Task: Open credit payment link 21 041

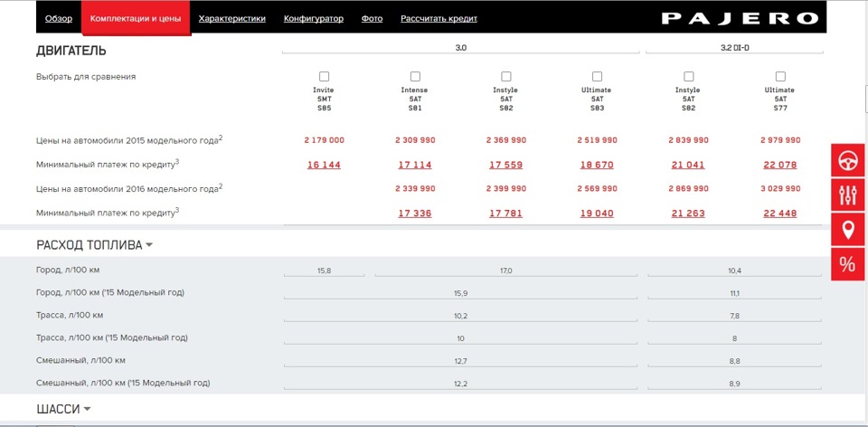Action: (x=688, y=165)
